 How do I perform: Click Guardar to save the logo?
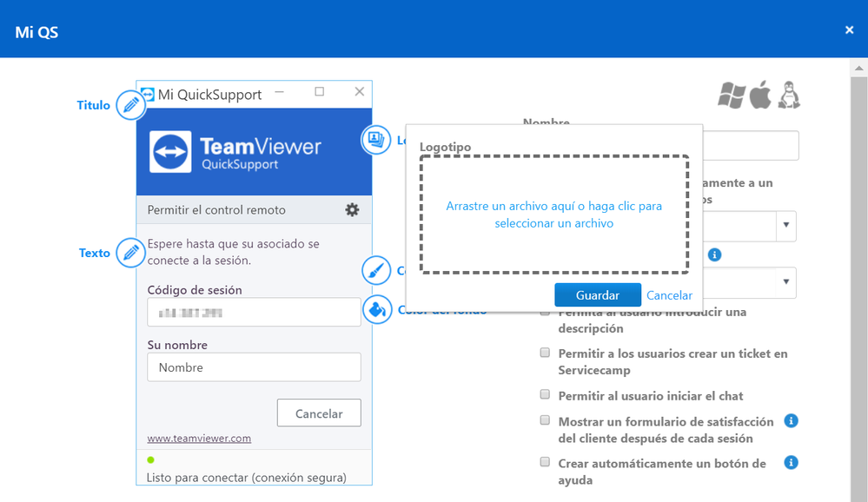click(598, 295)
